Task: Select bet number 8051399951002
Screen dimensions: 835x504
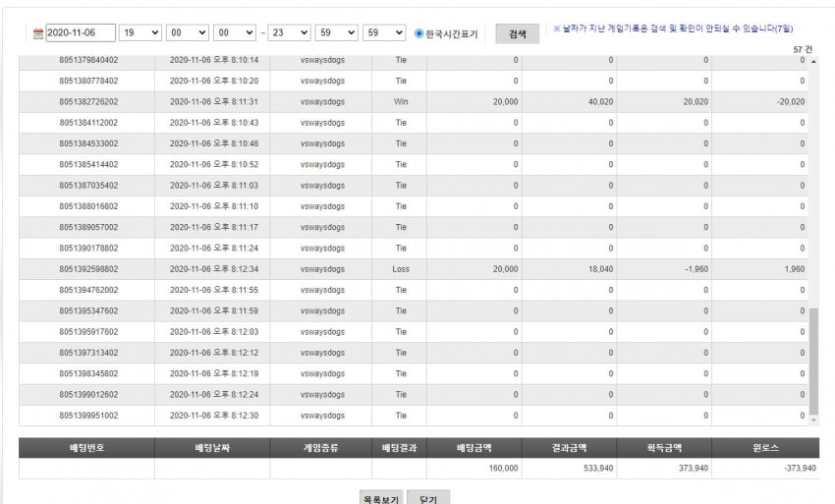Action: tap(88, 416)
